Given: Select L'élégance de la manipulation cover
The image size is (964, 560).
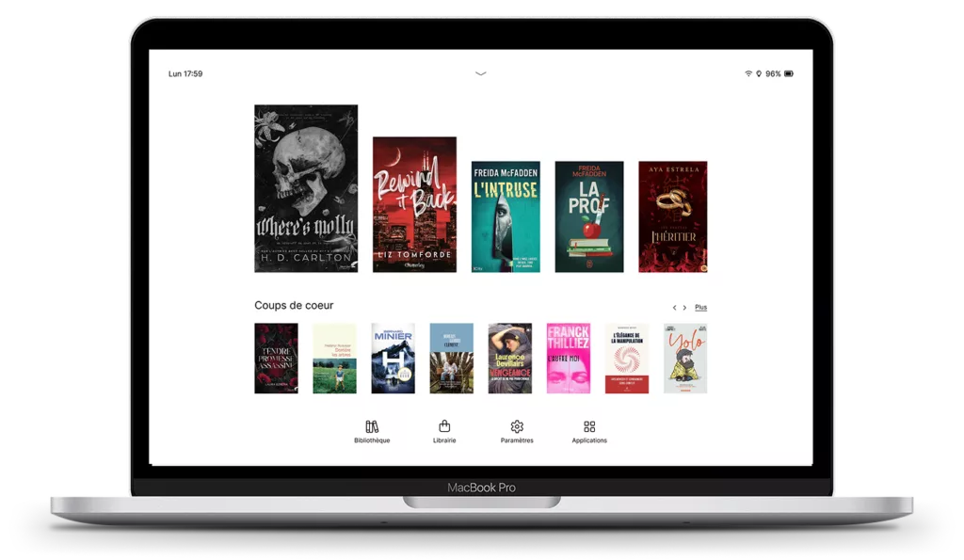Looking at the screenshot, I should tap(627, 359).
